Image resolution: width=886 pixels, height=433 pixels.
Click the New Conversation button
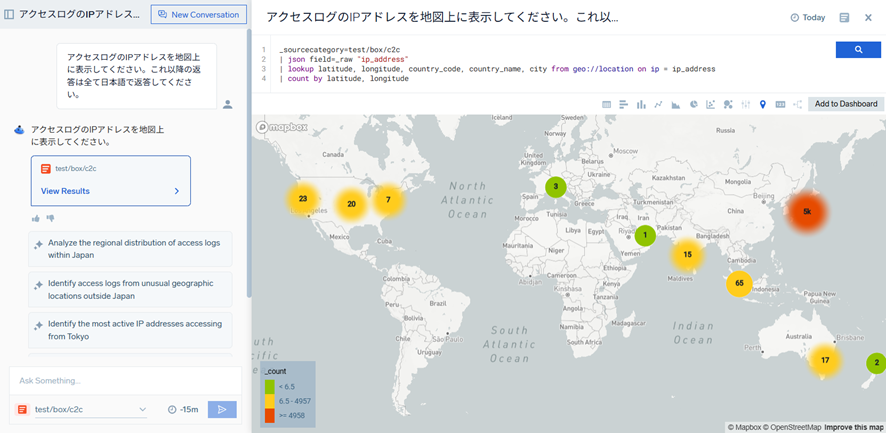point(198,15)
